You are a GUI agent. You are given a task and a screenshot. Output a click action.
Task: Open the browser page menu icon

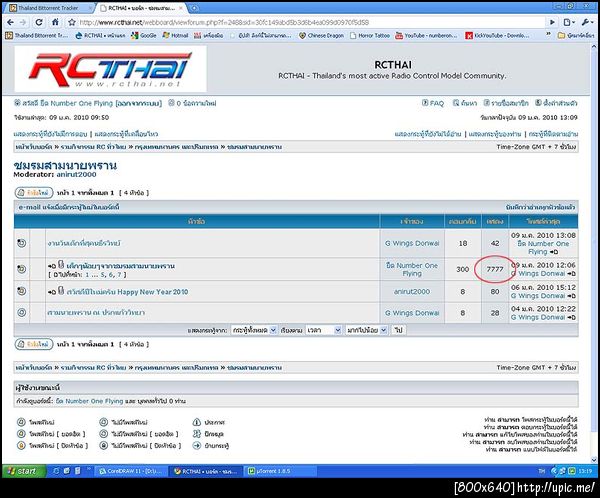tap(568, 22)
